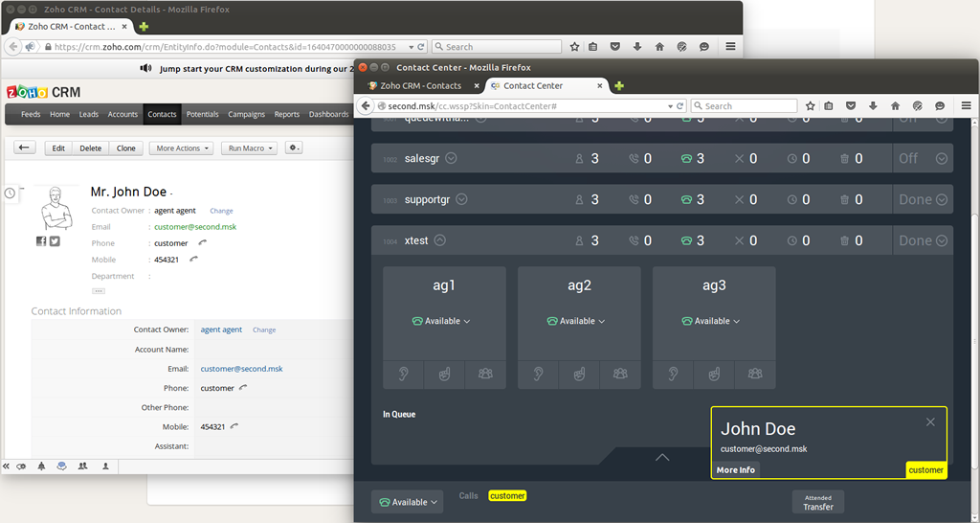Viewport: 980px width, 523px height.
Task: Expand the In Queue panel up arrow
Action: (x=662, y=457)
